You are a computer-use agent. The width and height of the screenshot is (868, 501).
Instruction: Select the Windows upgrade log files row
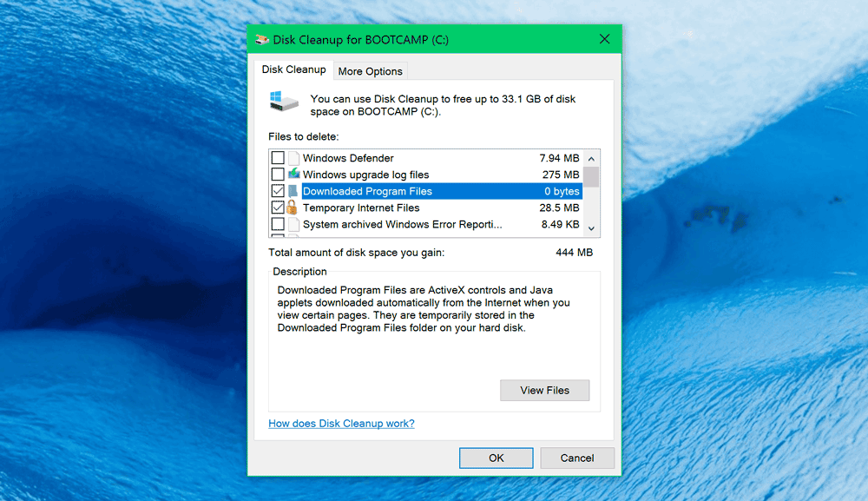(425, 175)
